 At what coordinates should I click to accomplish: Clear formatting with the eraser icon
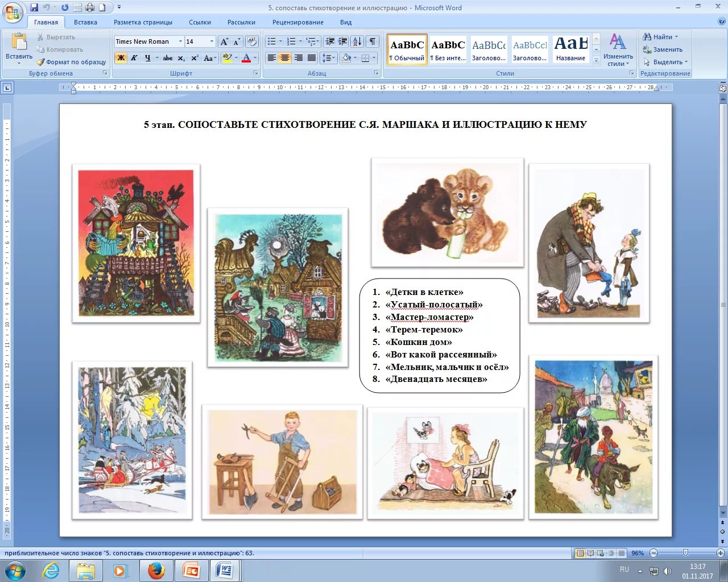(253, 41)
